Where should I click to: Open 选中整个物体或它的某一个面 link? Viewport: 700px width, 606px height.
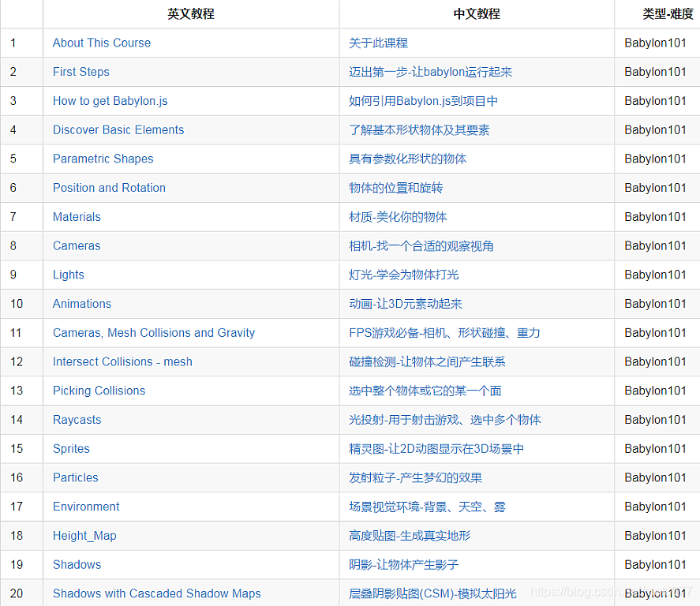(425, 391)
